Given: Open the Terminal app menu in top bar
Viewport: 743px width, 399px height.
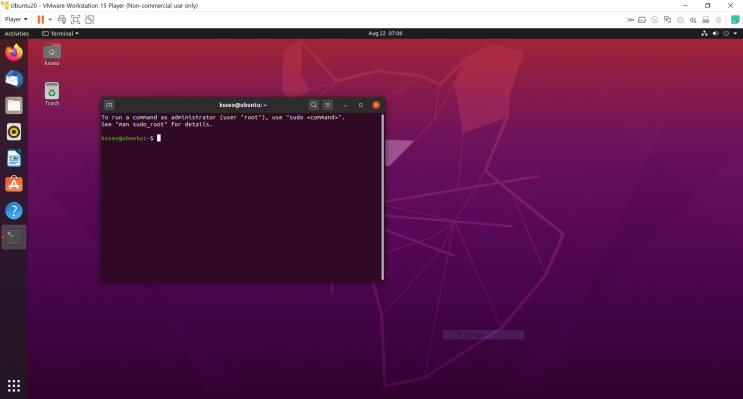Looking at the screenshot, I should pyautogui.click(x=60, y=34).
